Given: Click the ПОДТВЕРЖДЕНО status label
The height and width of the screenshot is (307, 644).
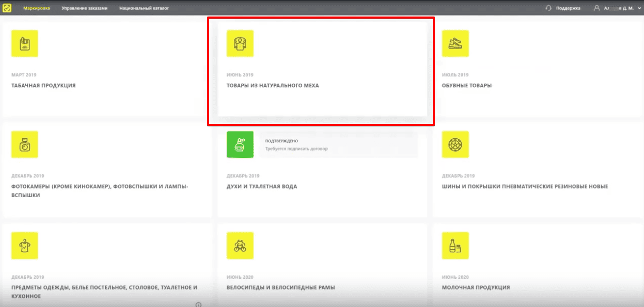Looking at the screenshot, I should pos(281,141).
